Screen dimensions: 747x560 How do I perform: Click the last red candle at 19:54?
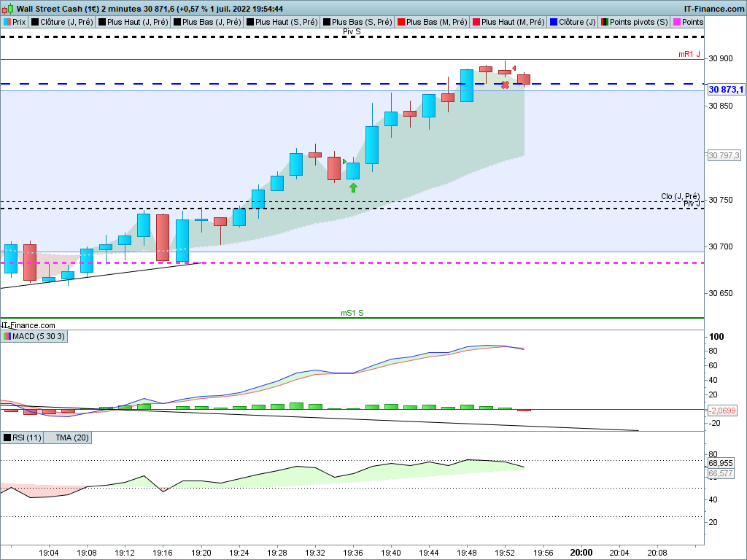coord(524,79)
